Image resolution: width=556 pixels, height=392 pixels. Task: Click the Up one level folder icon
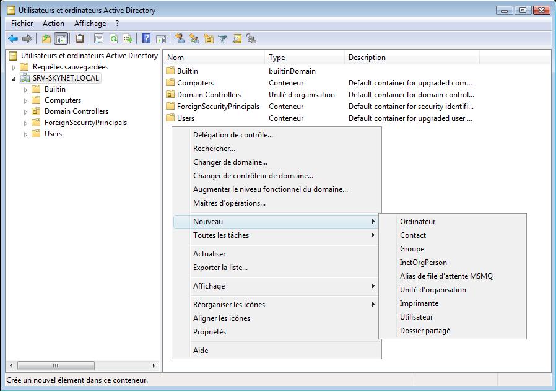click(46, 38)
